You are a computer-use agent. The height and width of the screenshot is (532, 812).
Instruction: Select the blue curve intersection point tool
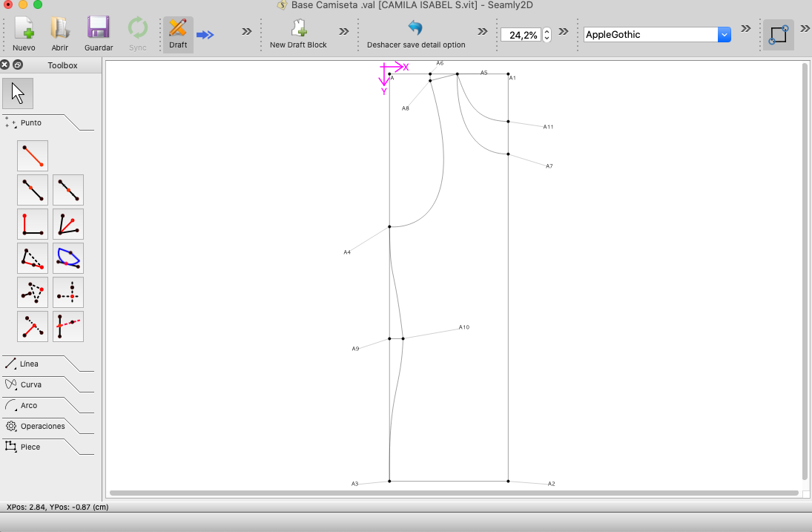(x=68, y=258)
